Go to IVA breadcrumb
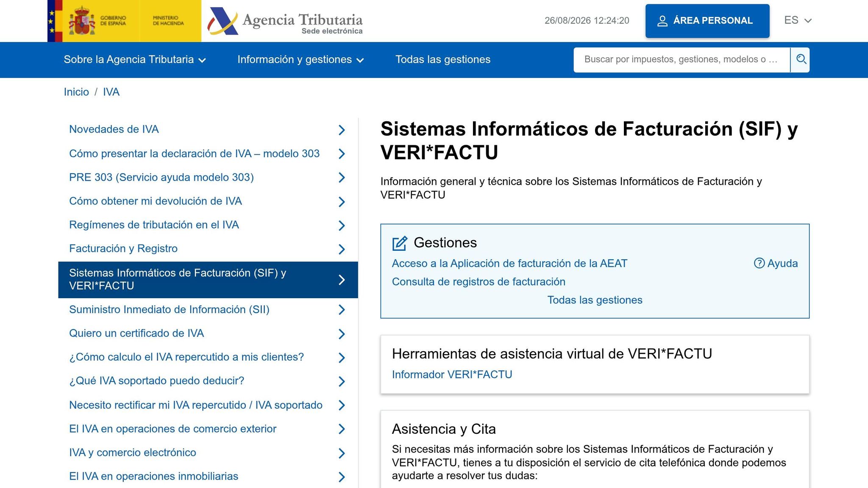The width and height of the screenshot is (868, 488). coord(111,92)
